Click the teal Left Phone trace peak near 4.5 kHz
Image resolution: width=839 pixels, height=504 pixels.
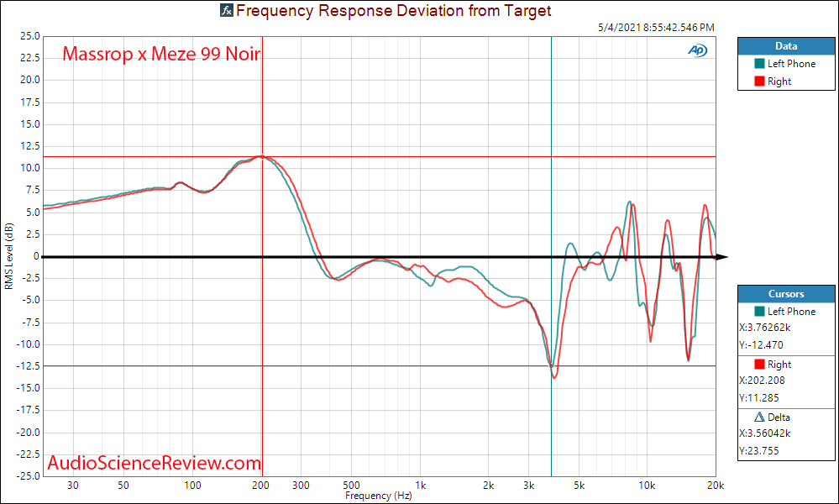click(570, 244)
